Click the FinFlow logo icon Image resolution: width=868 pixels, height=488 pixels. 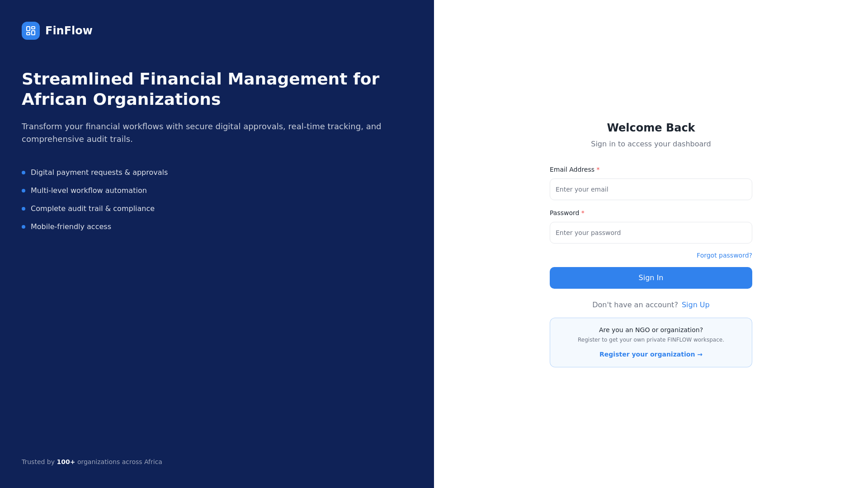31,31
